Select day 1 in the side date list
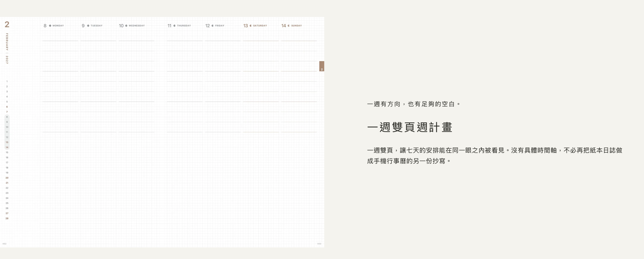 (7, 81)
